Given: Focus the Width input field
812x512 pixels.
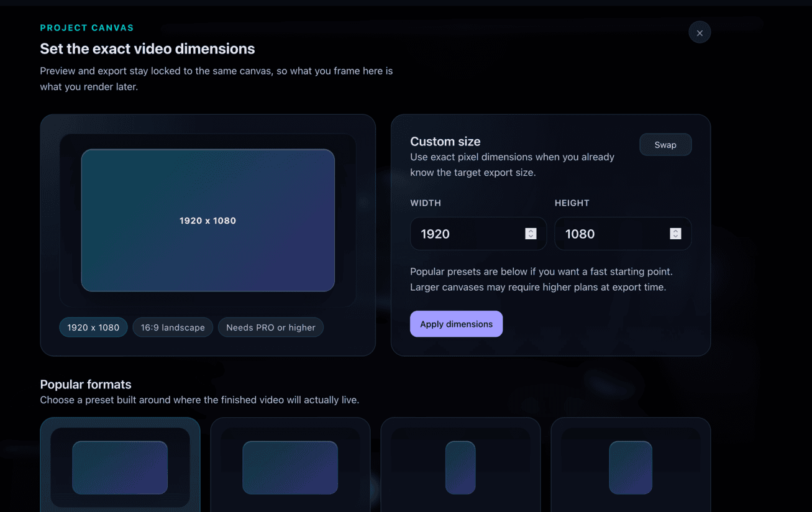Looking at the screenshot, I should 478,234.
